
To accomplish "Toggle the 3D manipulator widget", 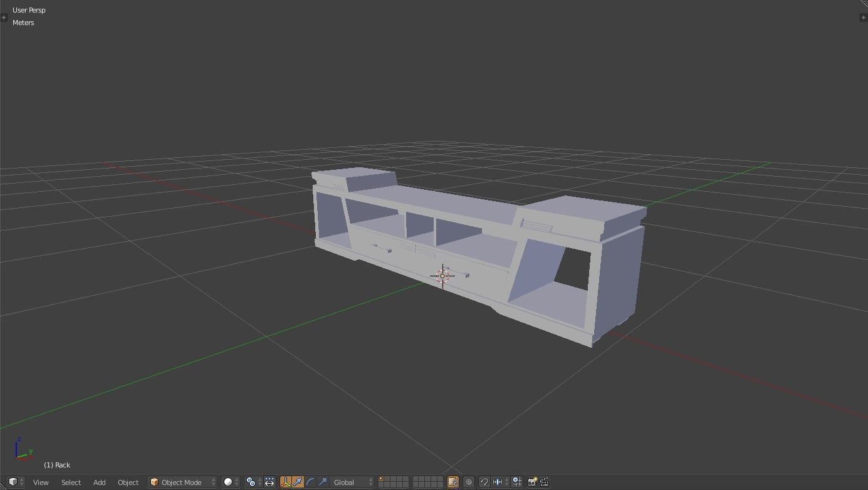I will click(286, 482).
